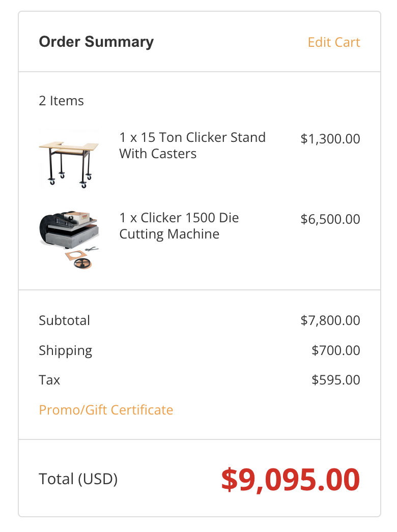Click the red $9,095.00 total amount

pos(290,479)
